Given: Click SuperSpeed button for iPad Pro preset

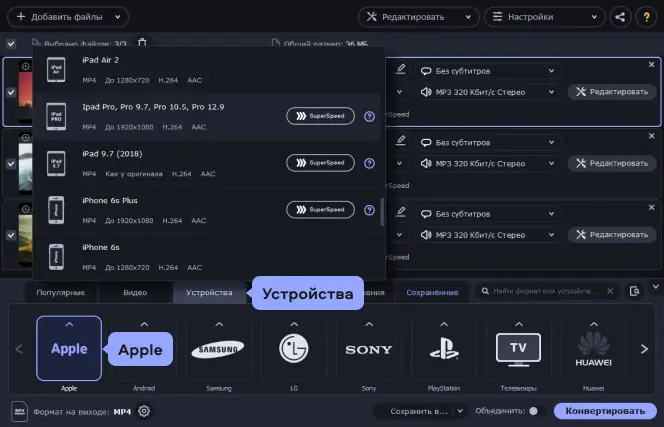Looking at the screenshot, I should point(321,116).
